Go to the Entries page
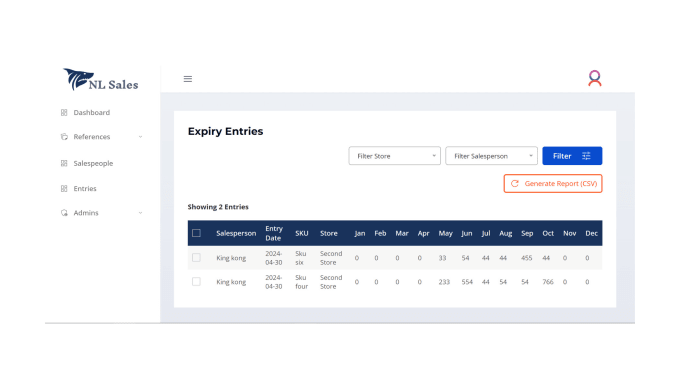Image resolution: width=680 pixels, height=389 pixels. click(85, 189)
